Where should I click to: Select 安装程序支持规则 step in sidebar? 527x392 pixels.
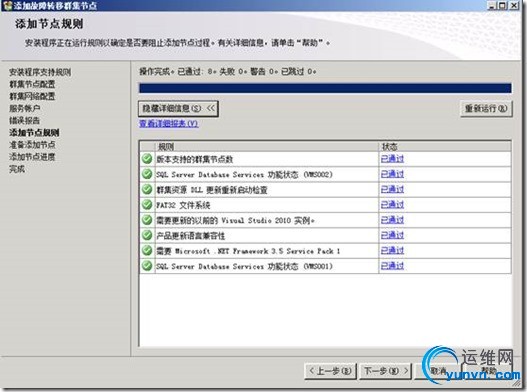pos(40,72)
